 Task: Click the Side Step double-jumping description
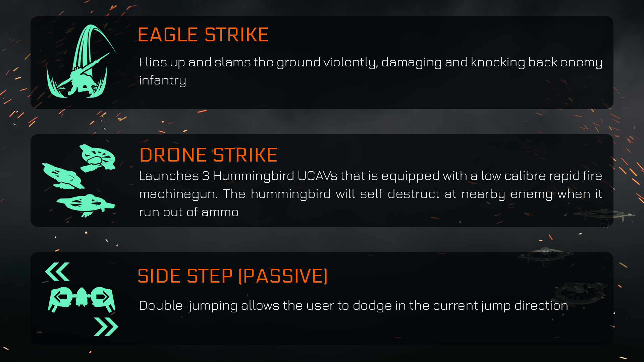click(x=354, y=306)
